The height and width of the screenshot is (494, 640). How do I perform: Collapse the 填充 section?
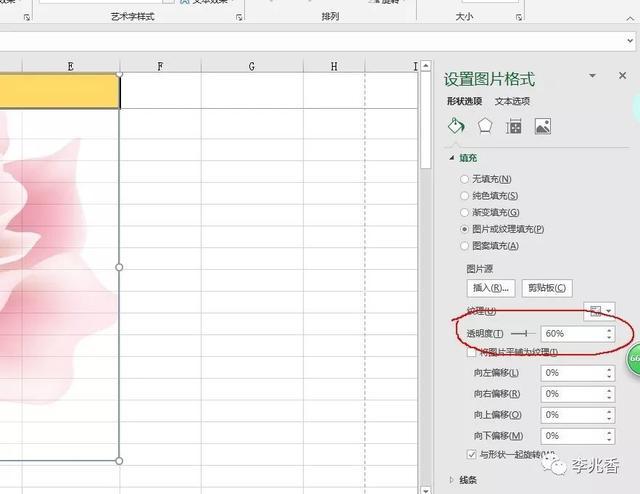(452, 158)
